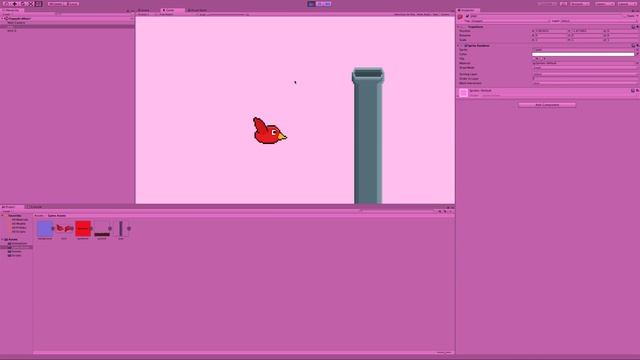Open the Account dropdown in the toolbar
The width and height of the screenshot is (640, 360).
pos(580,4)
